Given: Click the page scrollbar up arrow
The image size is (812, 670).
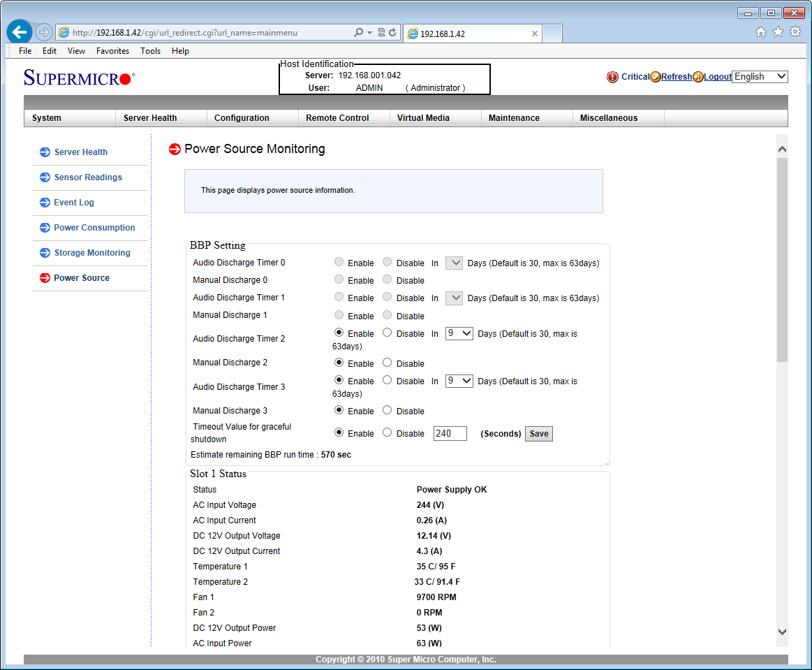Looking at the screenshot, I should coord(782,150).
